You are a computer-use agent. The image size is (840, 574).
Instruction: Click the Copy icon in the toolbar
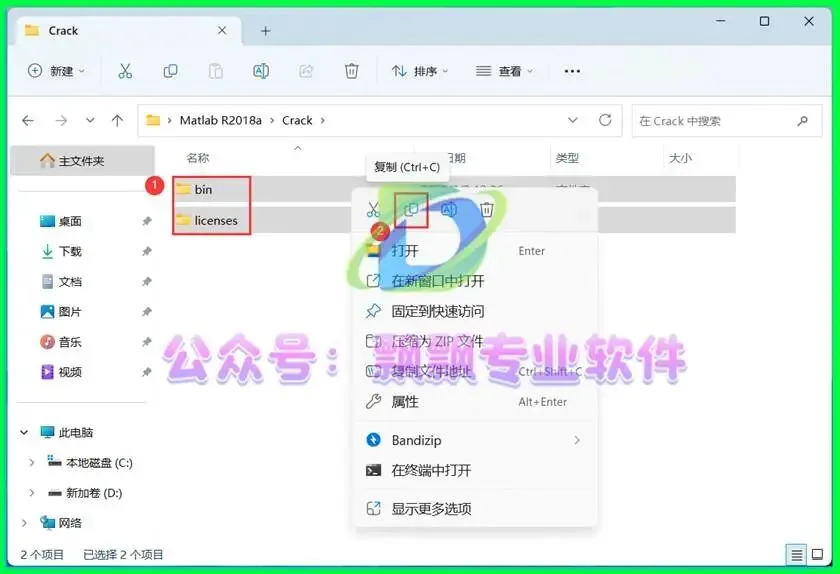170,71
